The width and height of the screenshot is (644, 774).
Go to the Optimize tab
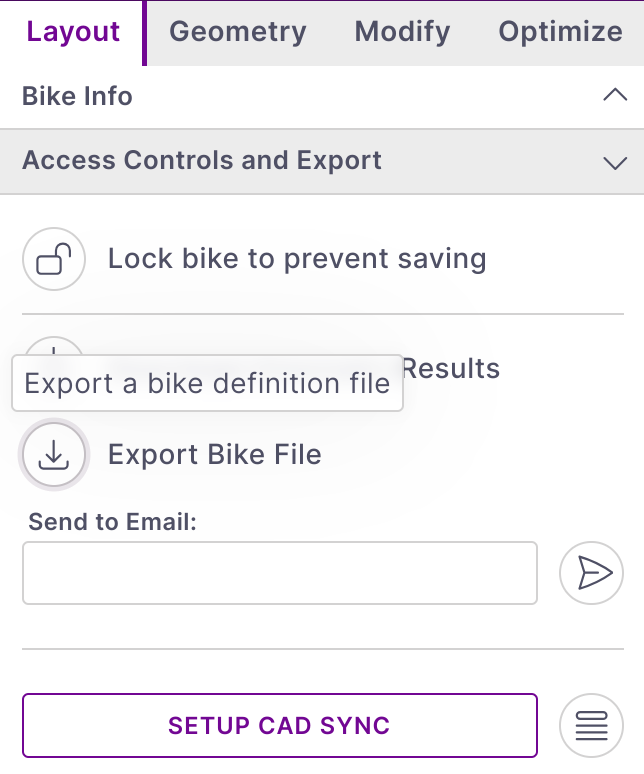tap(560, 32)
